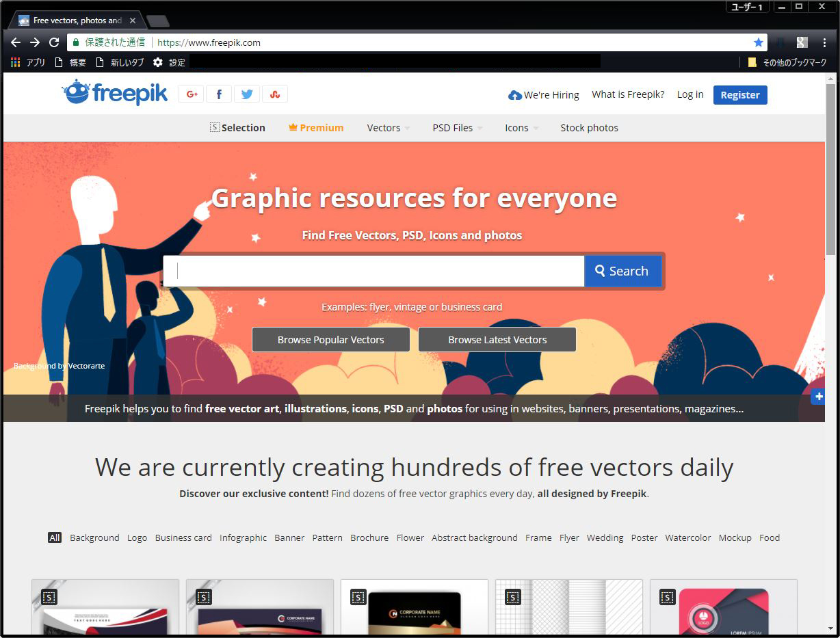Filter vectors by Business card category
The height and width of the screenshot is (638, 840).
click(183, 537)
